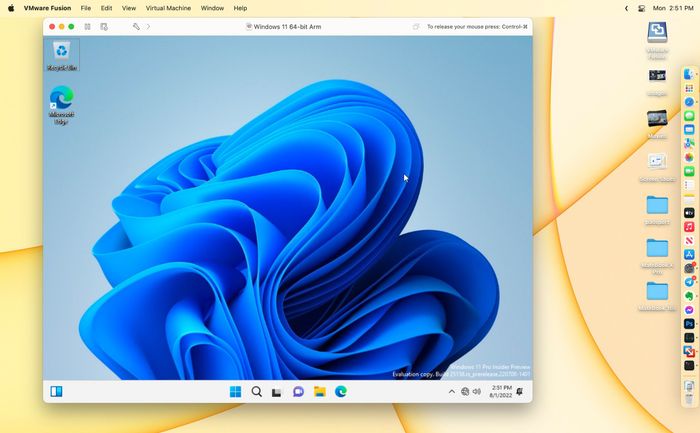700x433 pixels.
Task: Open Windows taskbar Search
Action: point(256,391)
